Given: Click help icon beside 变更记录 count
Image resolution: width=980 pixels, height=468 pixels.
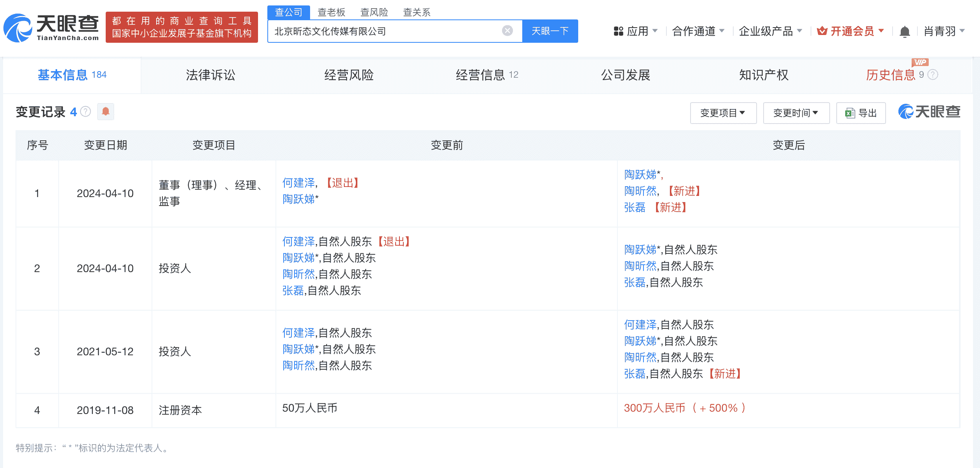Looking at the screenshot, I should [x=85, y=112].
